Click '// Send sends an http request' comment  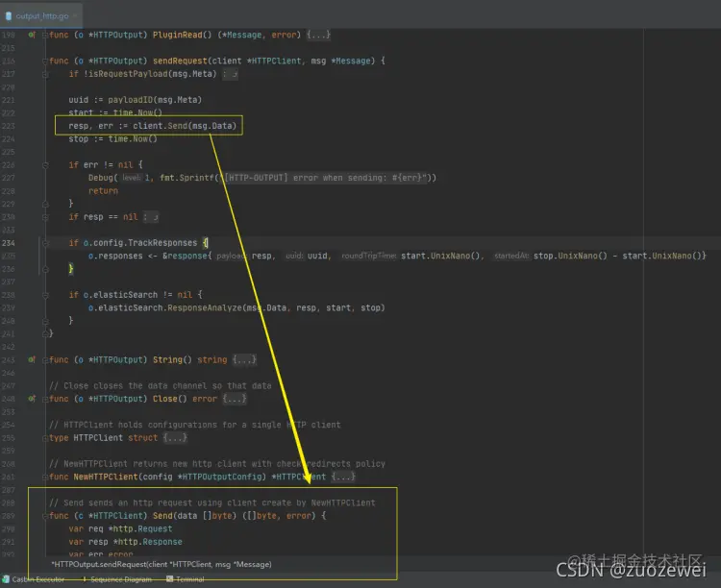pyautogui.click(x=212, y=502)
